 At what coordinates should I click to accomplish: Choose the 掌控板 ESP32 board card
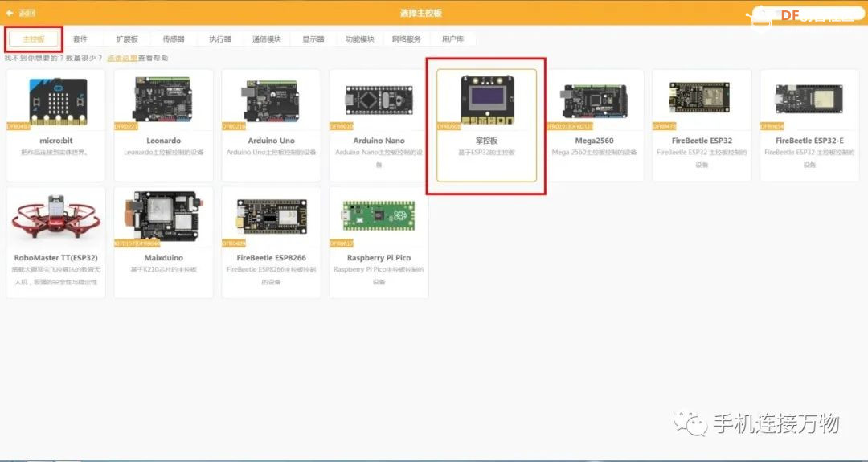point(486,125)
